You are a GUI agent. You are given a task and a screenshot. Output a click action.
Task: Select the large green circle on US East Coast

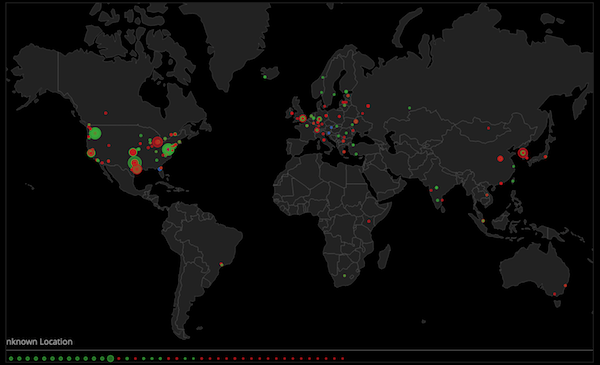168,149
